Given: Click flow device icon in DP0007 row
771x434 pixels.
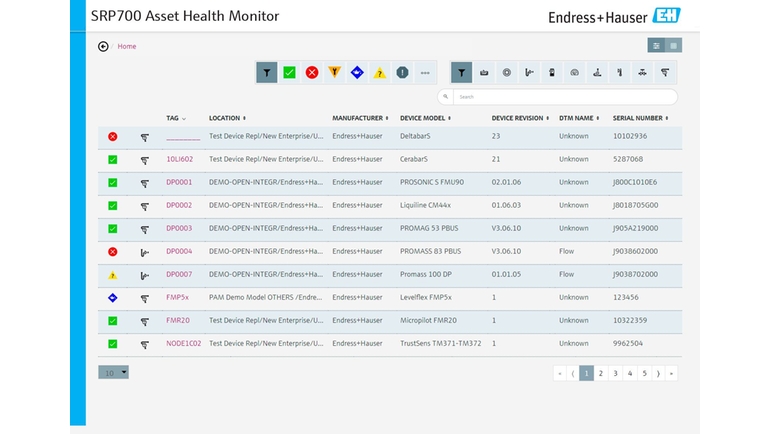Looking at the screenshot, I should pyautogui.click(x=145, y=276).
